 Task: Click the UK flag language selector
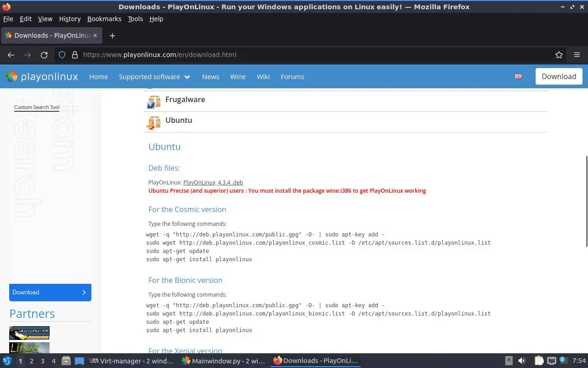pos(519,77)
